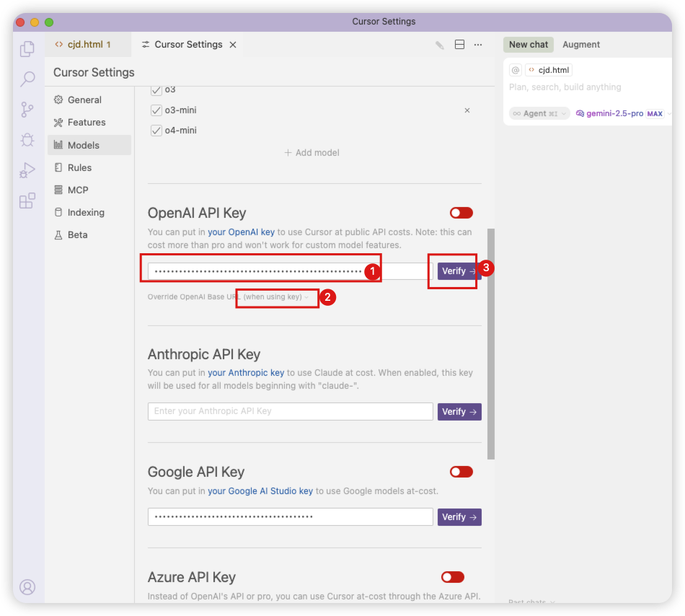Verify the Google API key
Image resolution: width=685 pixels, height=616 pixels.
459,517
